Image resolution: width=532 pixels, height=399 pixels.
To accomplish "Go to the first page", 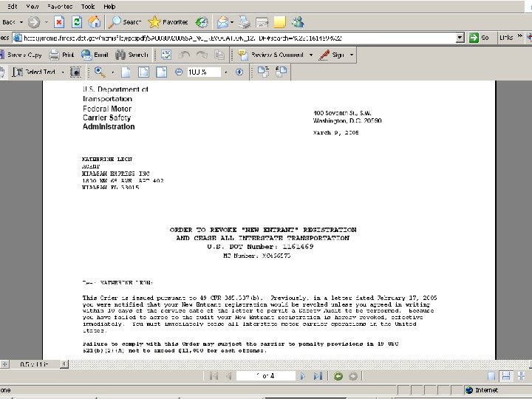I will [214, 376].
